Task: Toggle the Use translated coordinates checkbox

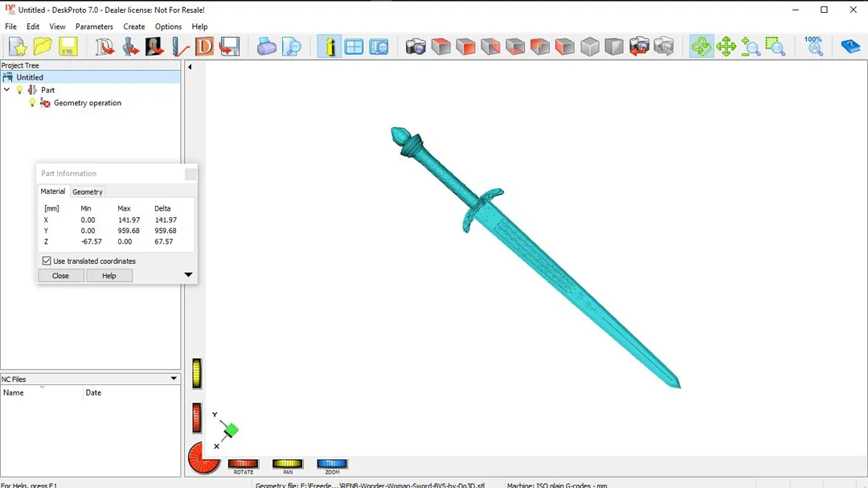Action: tap(47, 261)
